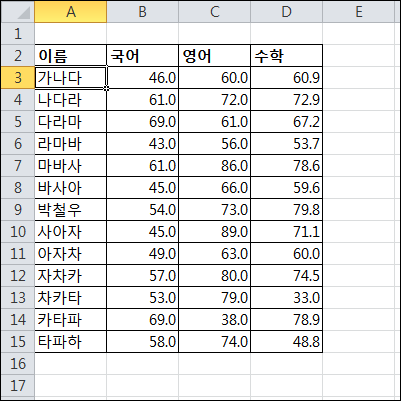Select the cell containing 카타파
Image resolution: width=401 pixels, height=401 pixels.
pos(71,320)
